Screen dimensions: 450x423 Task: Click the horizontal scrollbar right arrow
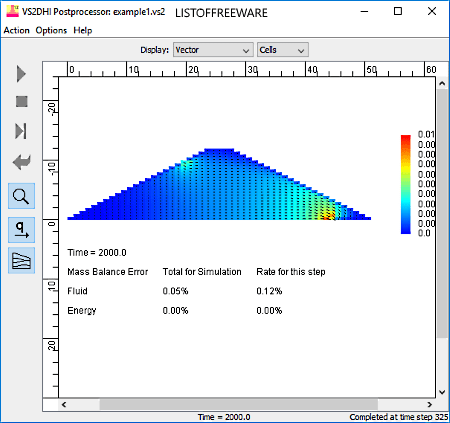pyautogui.click(x=430, y=404)
